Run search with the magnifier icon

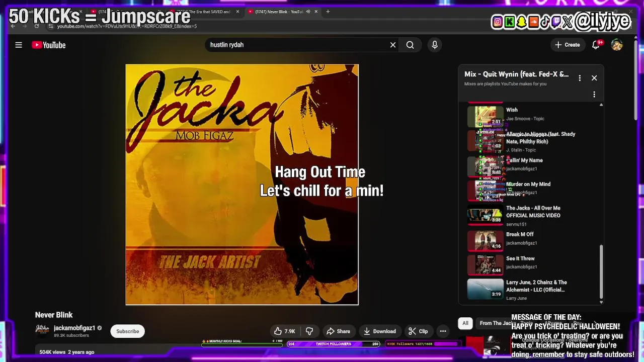pos(410,45)
